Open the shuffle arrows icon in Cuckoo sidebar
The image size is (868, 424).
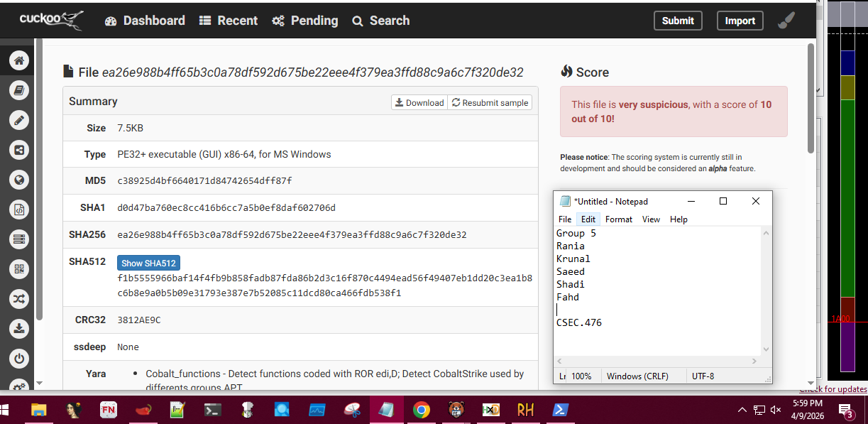[x=19, y=299]
